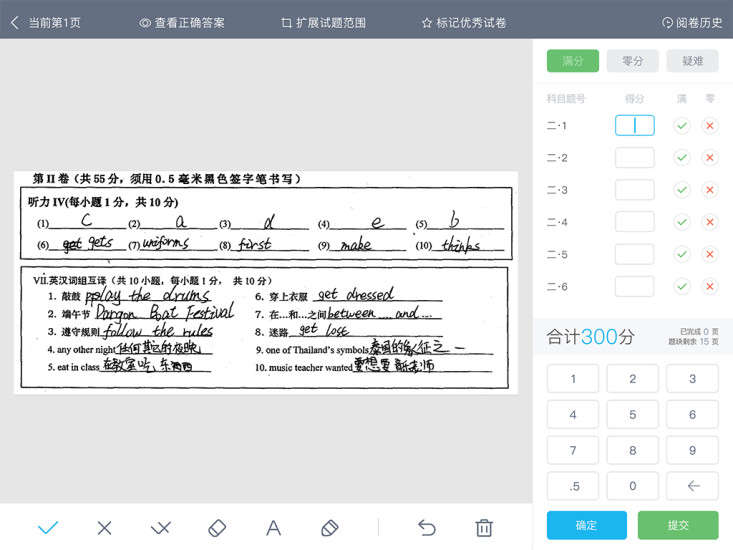Focus the score field for 二-3
This screenshot has height=550, width=733.
pos(634,190)
